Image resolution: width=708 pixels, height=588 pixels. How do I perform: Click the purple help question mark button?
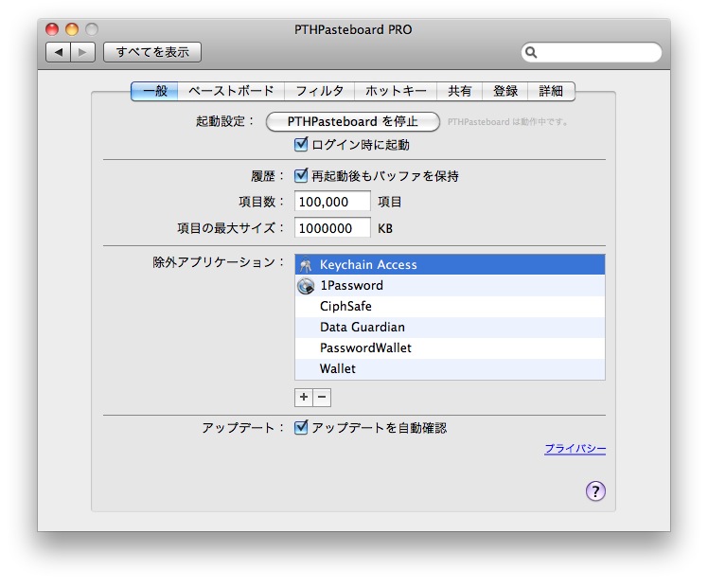(595, 490)
